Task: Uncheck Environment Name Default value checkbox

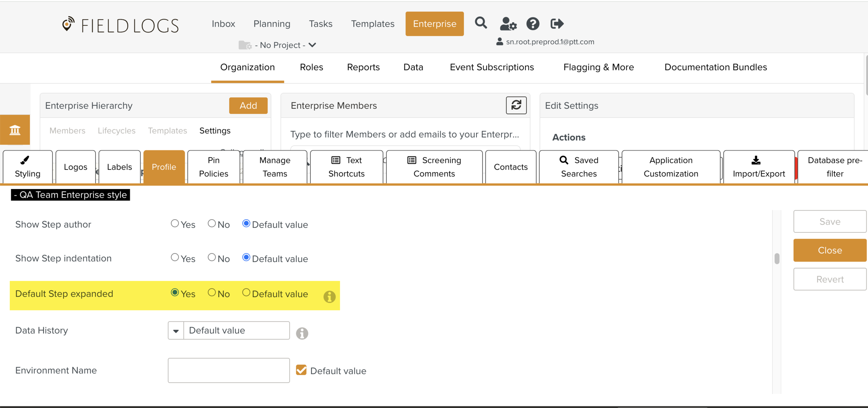Action: [301, 370]
